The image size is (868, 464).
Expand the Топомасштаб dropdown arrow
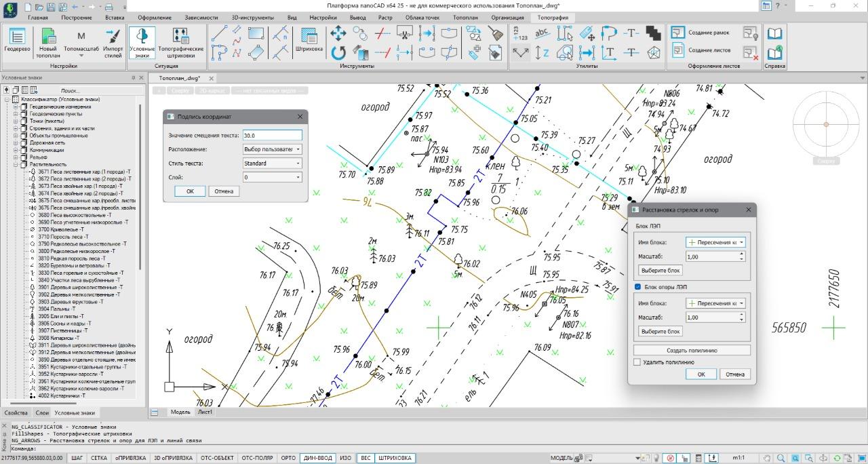[81, 56]
